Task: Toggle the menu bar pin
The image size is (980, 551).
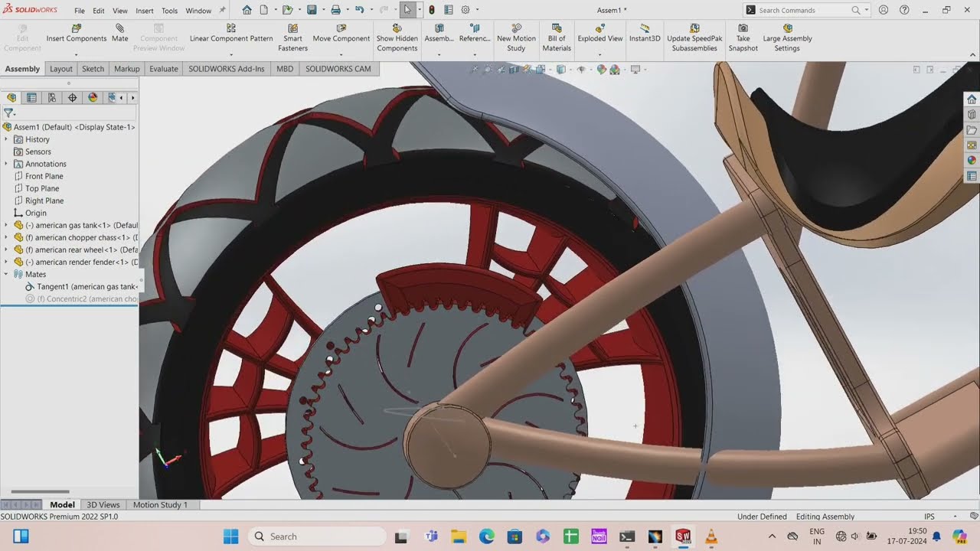Action: coord(222,10)
